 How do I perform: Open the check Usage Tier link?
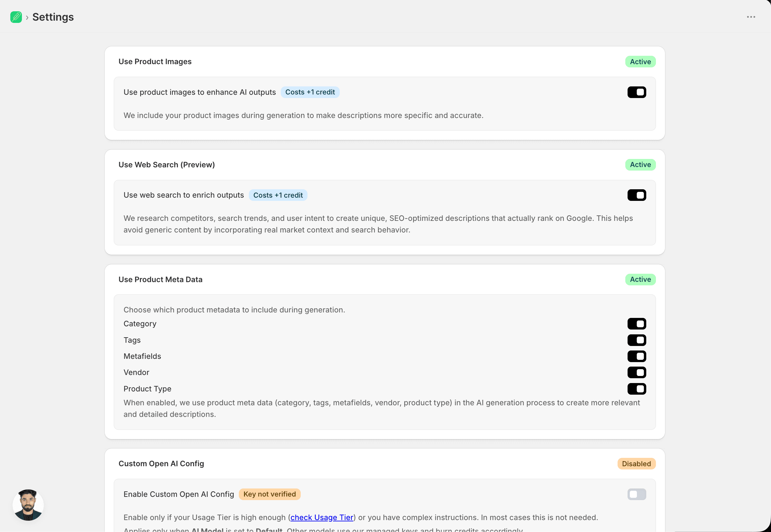pyautogui.click(x=322, y=517)
